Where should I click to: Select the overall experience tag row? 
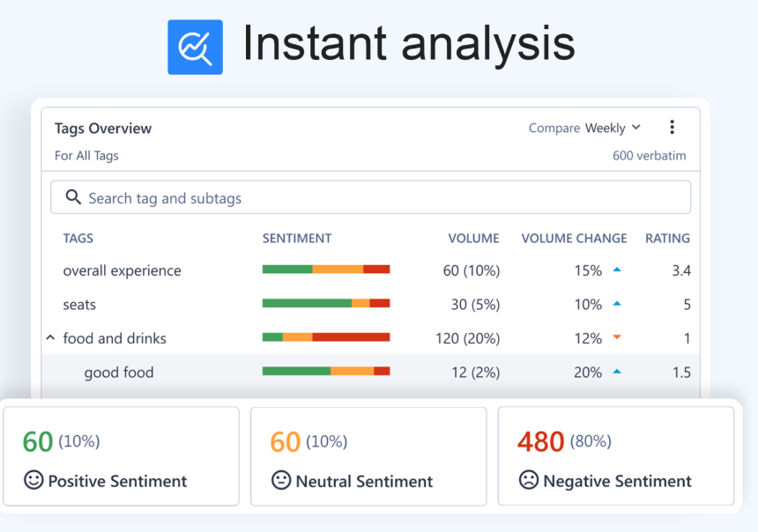(122, 270)
